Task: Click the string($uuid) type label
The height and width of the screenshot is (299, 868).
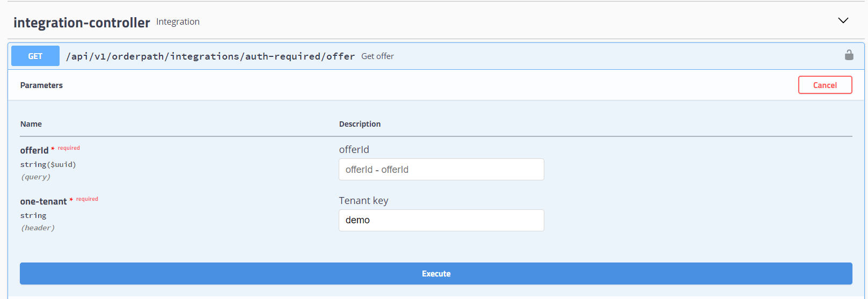Action: click(x=48, y=165)
